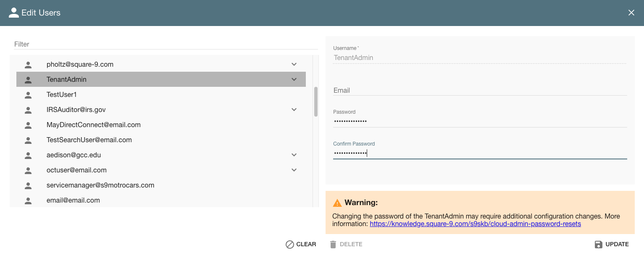Image resolution: width=644 pixels, height=263 pixels.
Task: Click the Edit Users header person icon
Action: click(14, 13)
